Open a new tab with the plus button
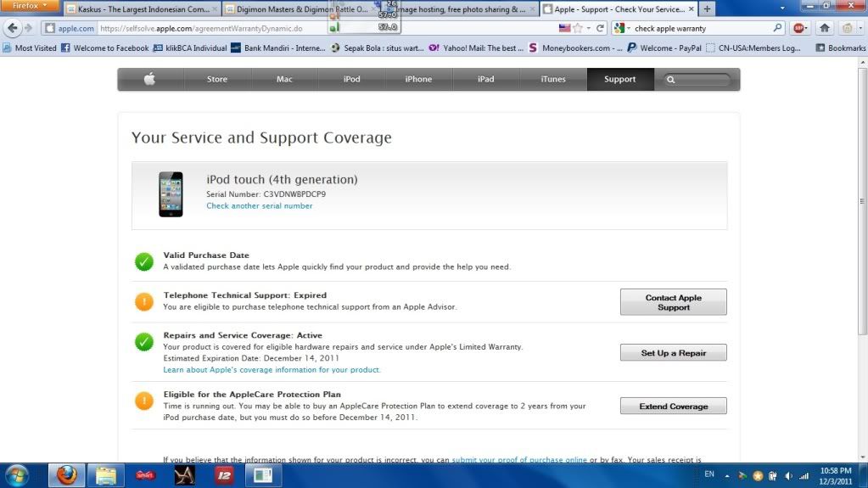 707,8
